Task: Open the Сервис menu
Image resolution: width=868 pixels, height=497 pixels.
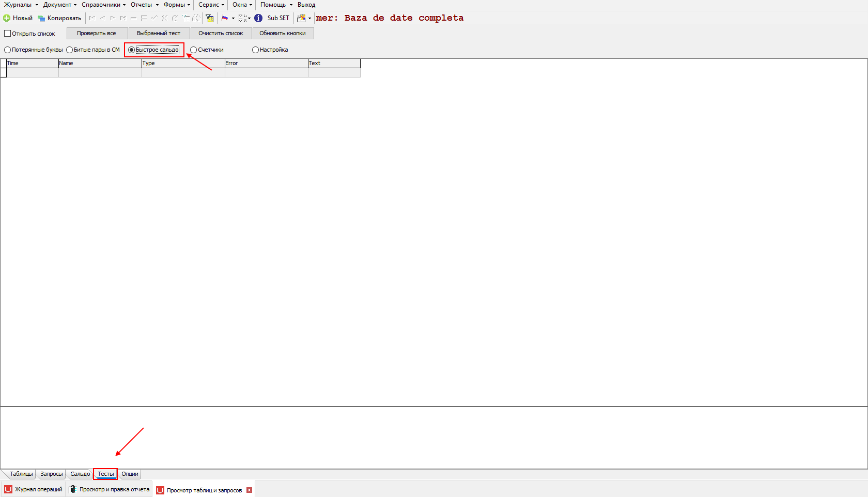Action: [211, 5]
